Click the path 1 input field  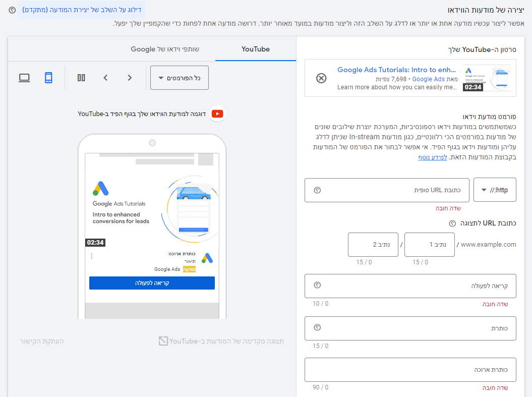click(x=430, y=245)
